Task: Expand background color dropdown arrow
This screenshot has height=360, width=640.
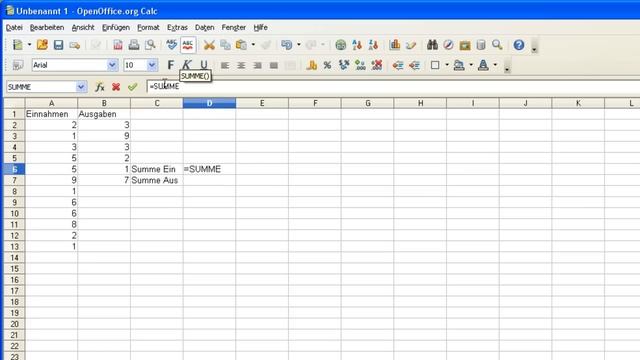Action: (471, 65)
